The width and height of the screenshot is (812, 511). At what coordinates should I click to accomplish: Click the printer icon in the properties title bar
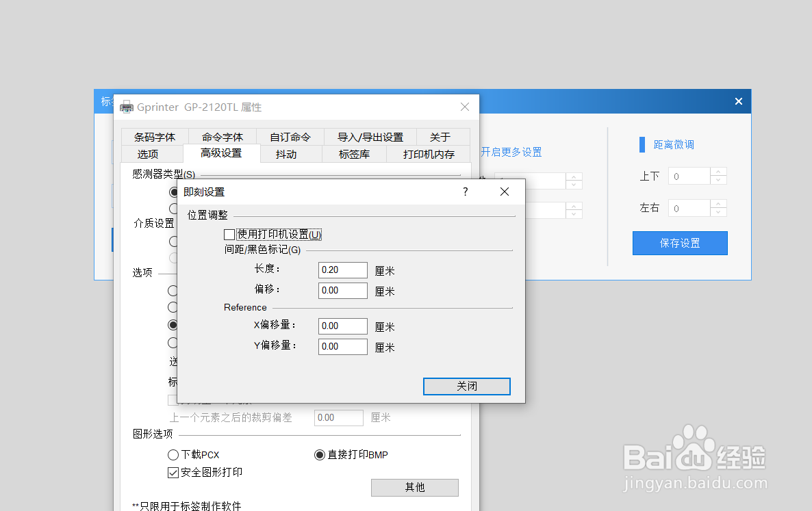coord(126,107)
